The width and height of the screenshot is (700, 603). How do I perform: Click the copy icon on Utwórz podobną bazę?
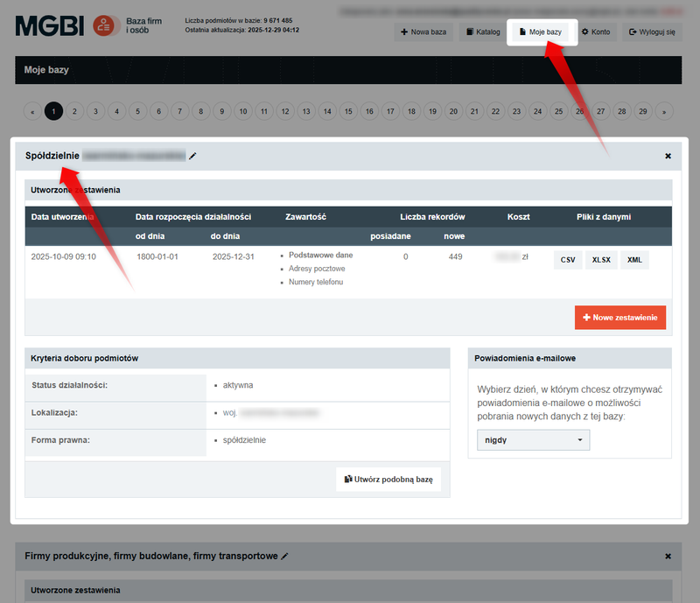tap(346, 479)
